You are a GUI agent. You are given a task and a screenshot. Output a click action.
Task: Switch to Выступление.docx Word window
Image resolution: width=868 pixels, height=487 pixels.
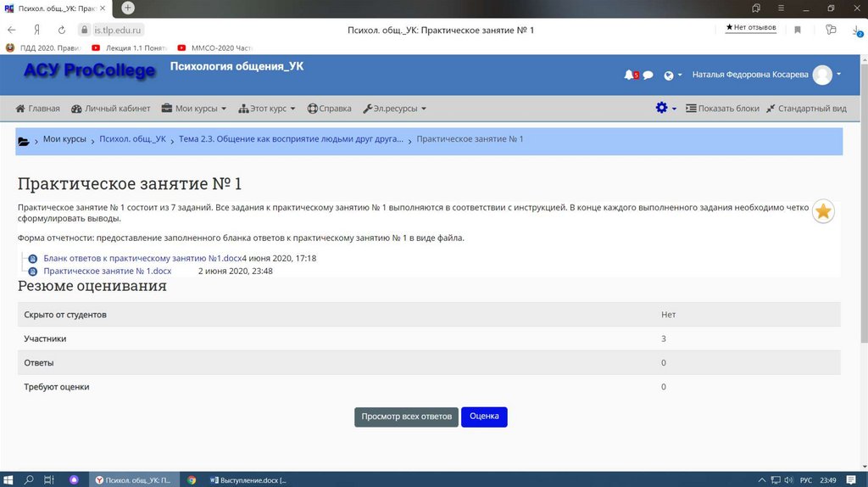[248, 480]
